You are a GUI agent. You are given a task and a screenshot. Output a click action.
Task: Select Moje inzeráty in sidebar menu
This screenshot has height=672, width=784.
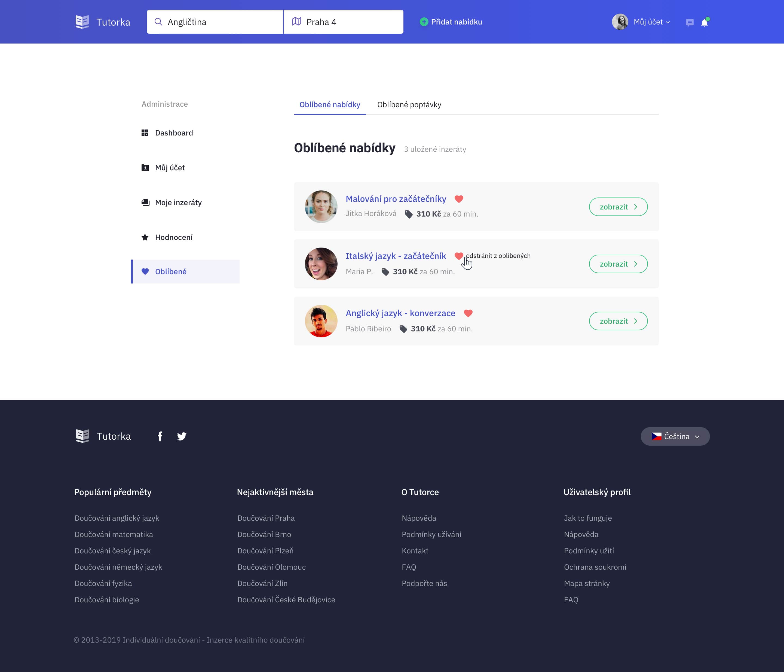click(x=178, y=203)
